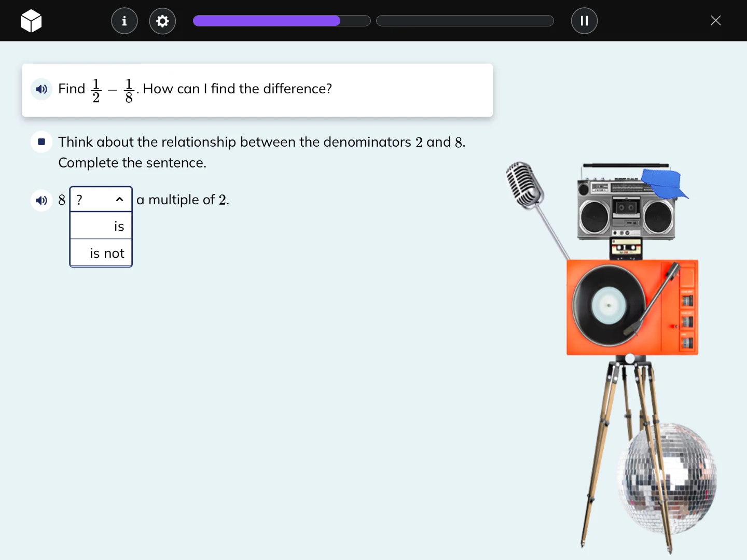Stop audio for denominators instruction
The height and width of the screenshot is (560, 747).
[41, 142]
